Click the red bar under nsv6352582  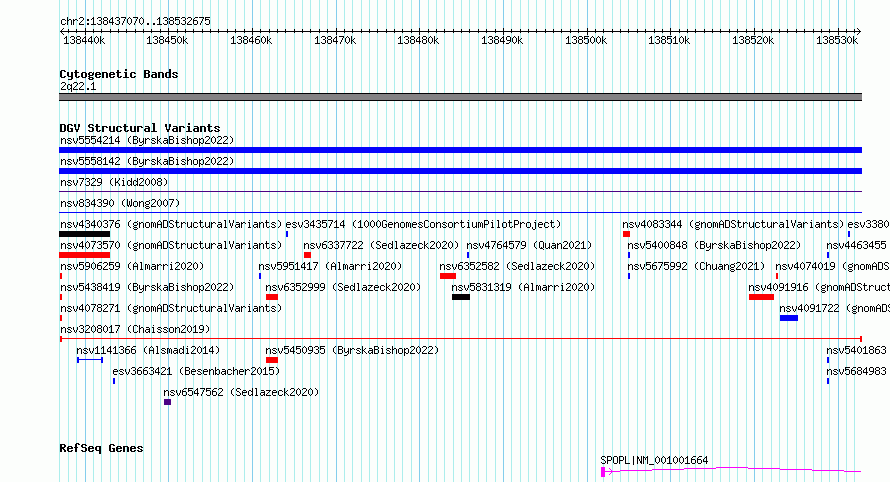(x=448, y=276)
